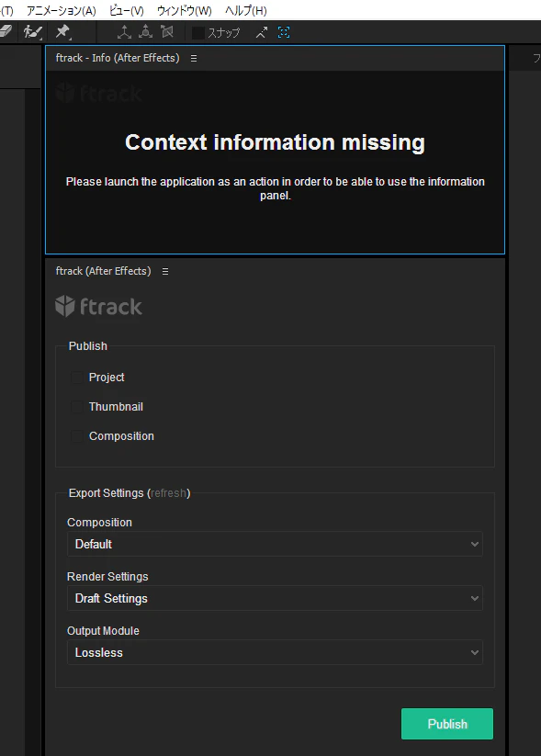Select the Puppet Pin tool
The width and height of the screenshot is (541, 756).
point(62,32)
